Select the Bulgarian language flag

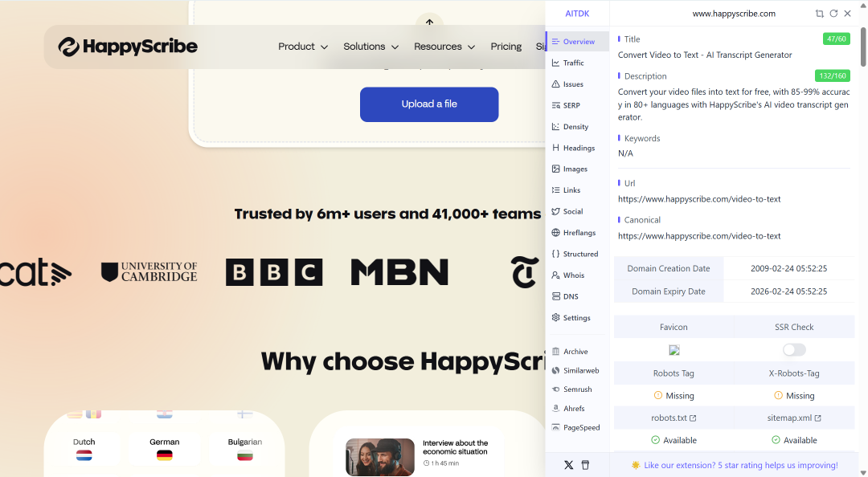(244, 455)
